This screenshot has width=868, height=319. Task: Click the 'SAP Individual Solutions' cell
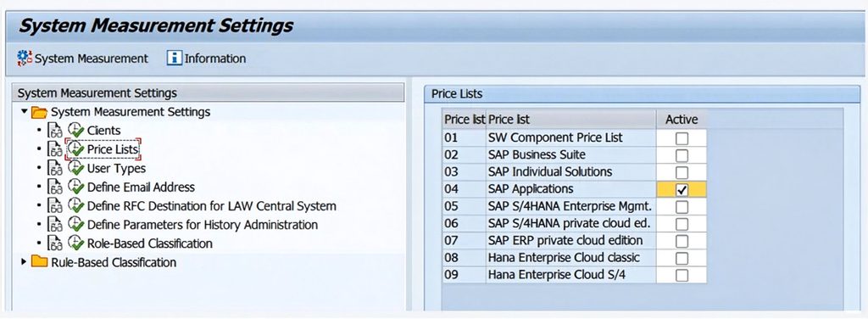click(571, 172)
